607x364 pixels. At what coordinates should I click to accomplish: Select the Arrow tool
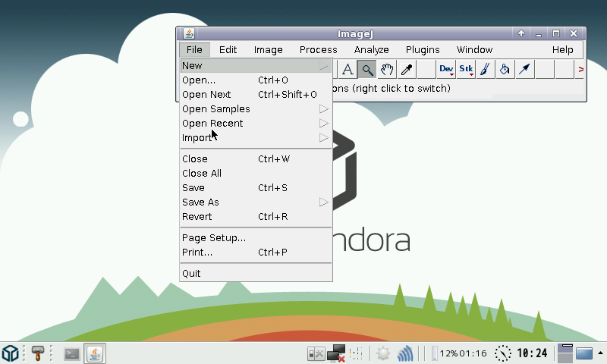pos(524,70)
